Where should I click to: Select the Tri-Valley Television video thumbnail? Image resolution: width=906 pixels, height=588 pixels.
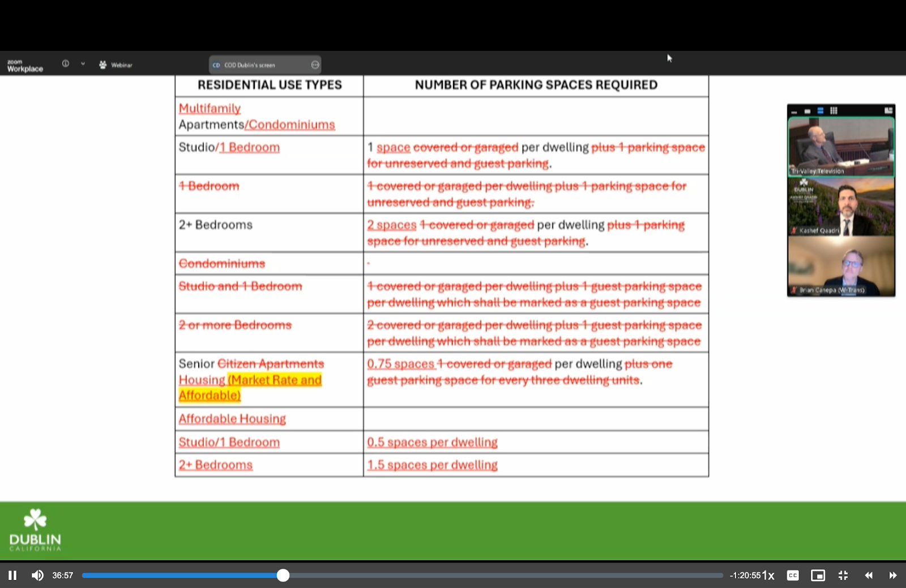coord(841,146)
